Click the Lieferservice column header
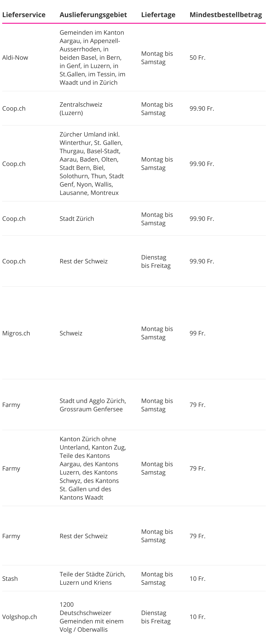This screenshot has height=644, width=268. click(x=24, y=15)
